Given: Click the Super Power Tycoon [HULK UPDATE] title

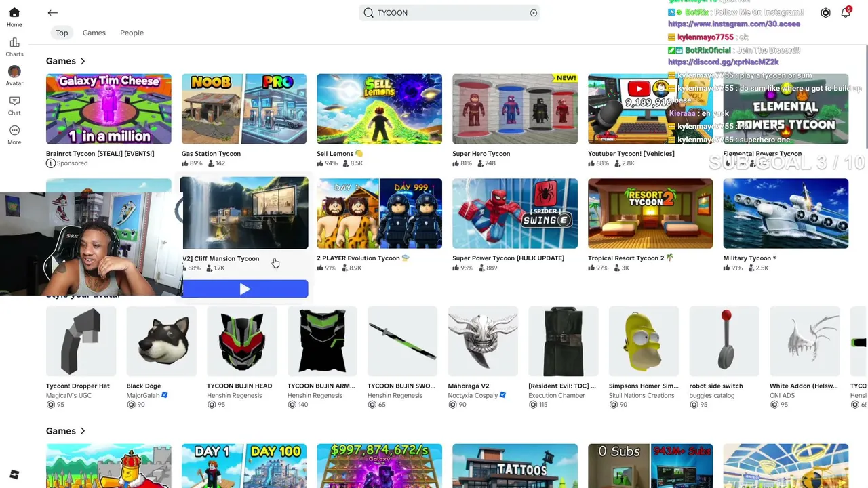Looking at the screenshot, I should (508, 258).
